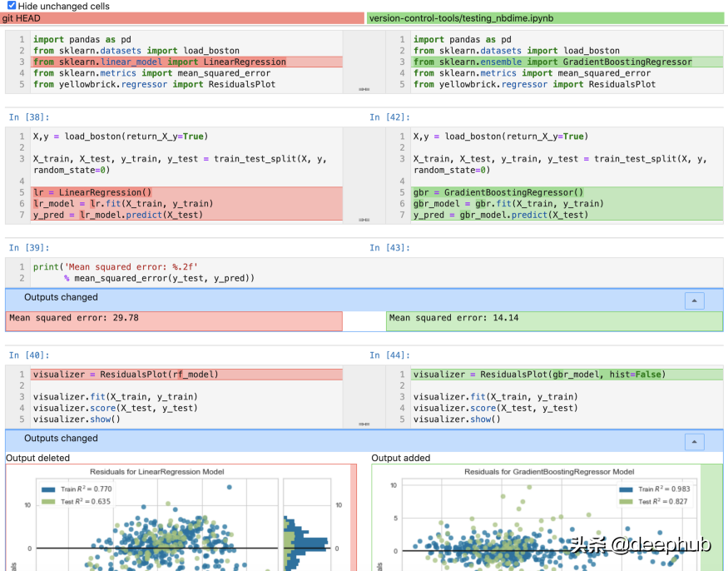
Task: Click the yellowbrick ResidualsPlot import in right pane
Action: 534,84
